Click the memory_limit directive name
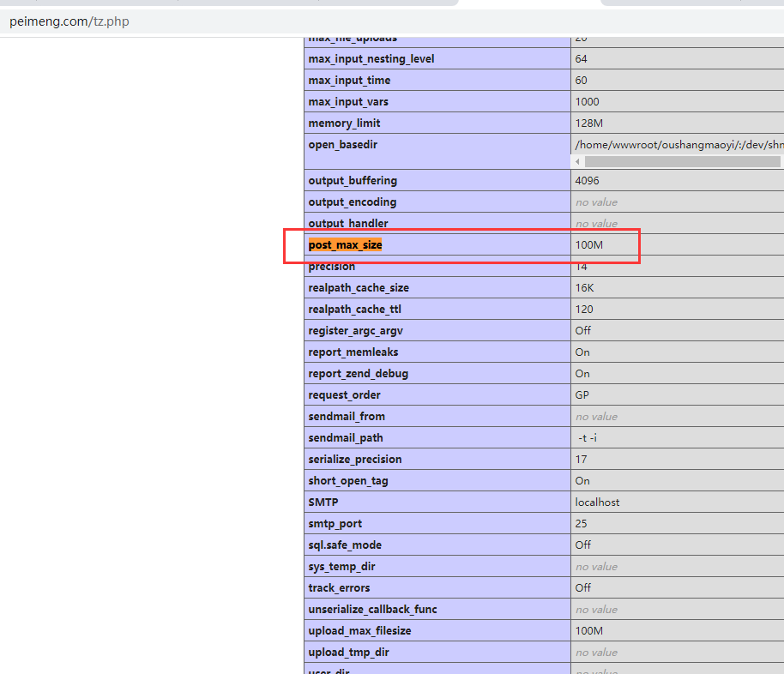Viewport: 784px width, 674px height. click(x=344, y=123)
